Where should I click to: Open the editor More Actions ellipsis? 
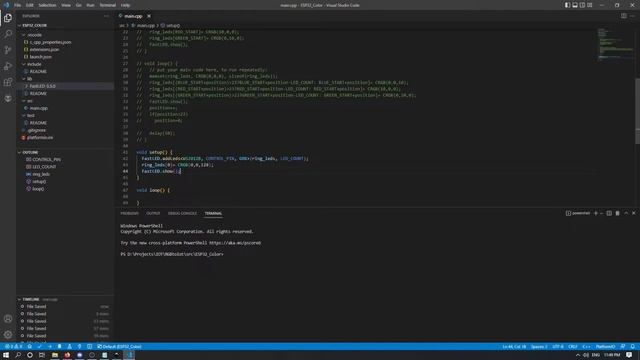point(632,16)
